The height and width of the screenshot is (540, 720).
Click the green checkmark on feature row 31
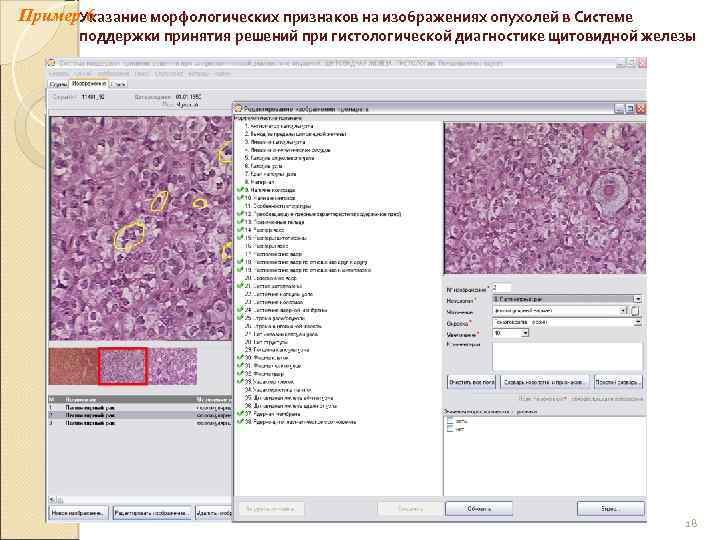tap(240, 366)
